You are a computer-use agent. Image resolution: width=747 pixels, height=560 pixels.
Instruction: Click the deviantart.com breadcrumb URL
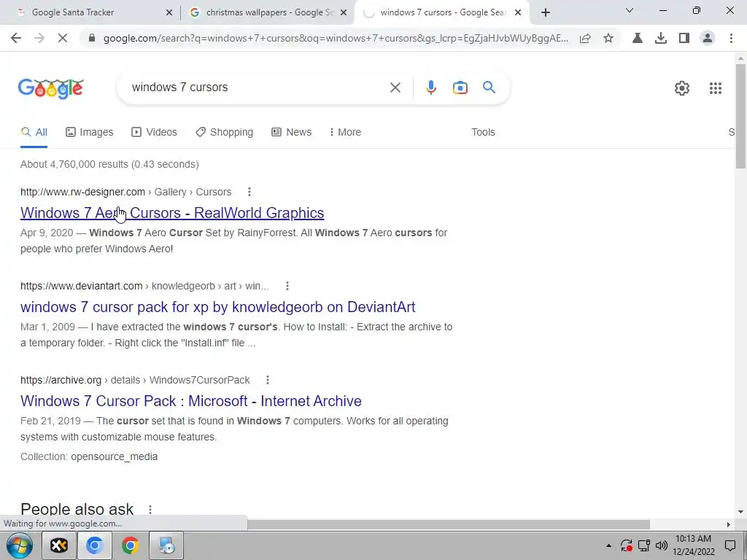coord(82,286)
